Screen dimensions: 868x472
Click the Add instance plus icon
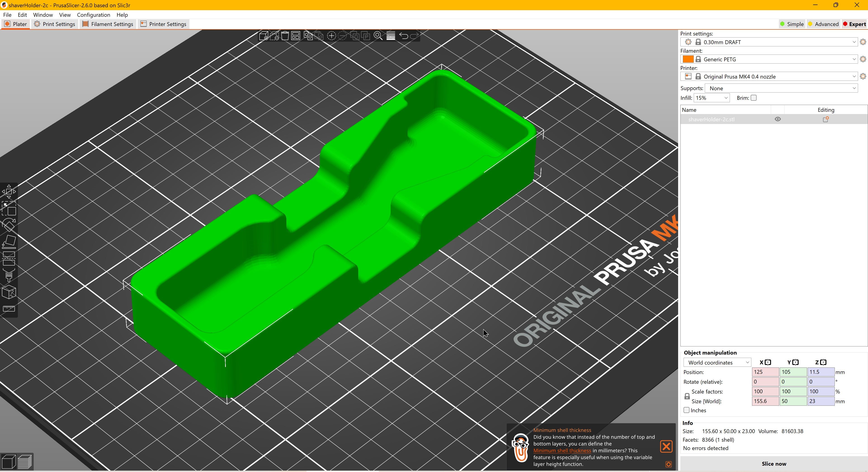[332, 36]
